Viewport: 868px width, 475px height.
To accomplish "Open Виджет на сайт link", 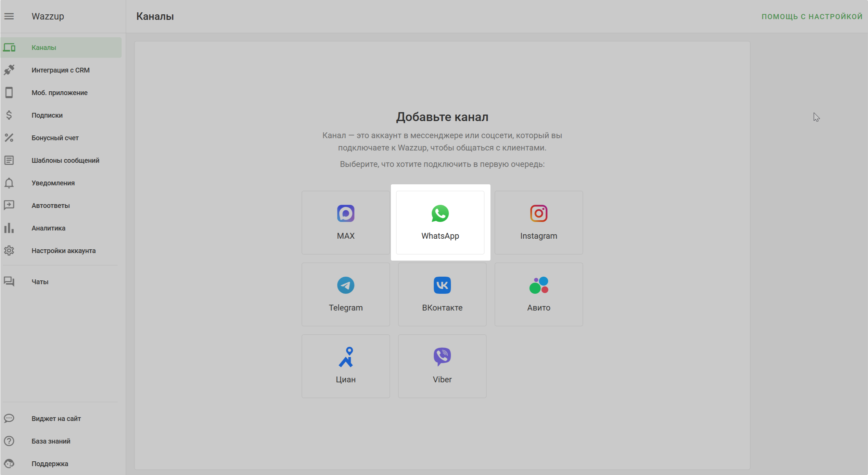I will pyautogui.click(x=61, y=419).
